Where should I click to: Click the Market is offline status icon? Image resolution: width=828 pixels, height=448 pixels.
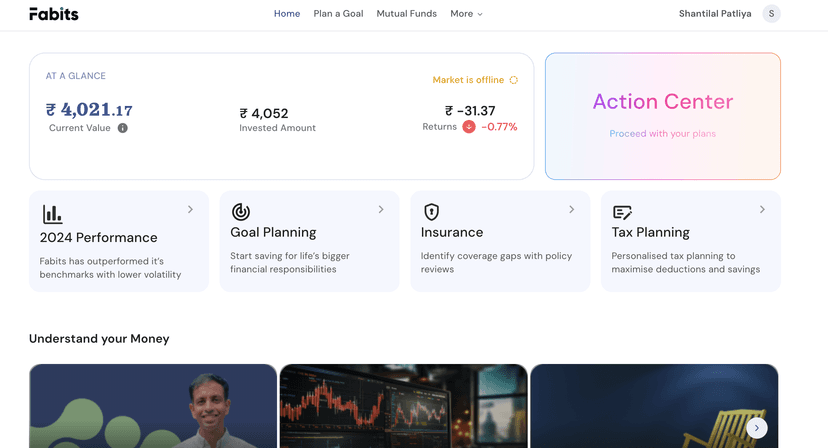click(x=514, y=80)
